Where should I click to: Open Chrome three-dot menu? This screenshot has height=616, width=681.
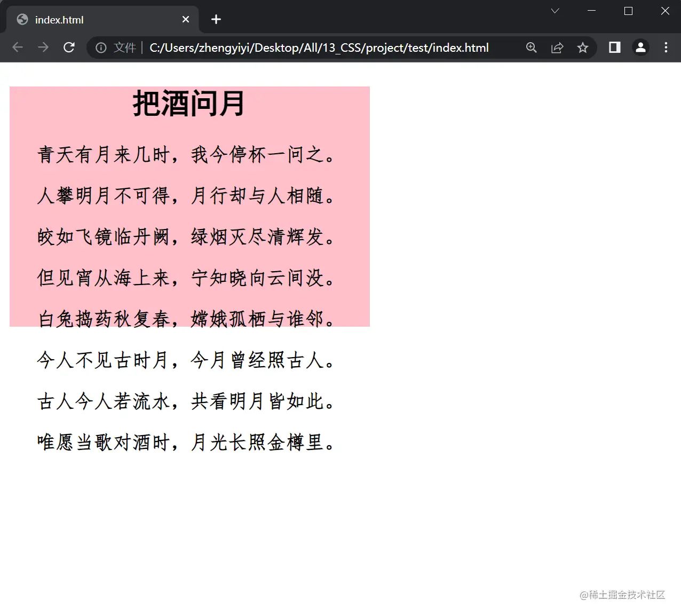666,48
